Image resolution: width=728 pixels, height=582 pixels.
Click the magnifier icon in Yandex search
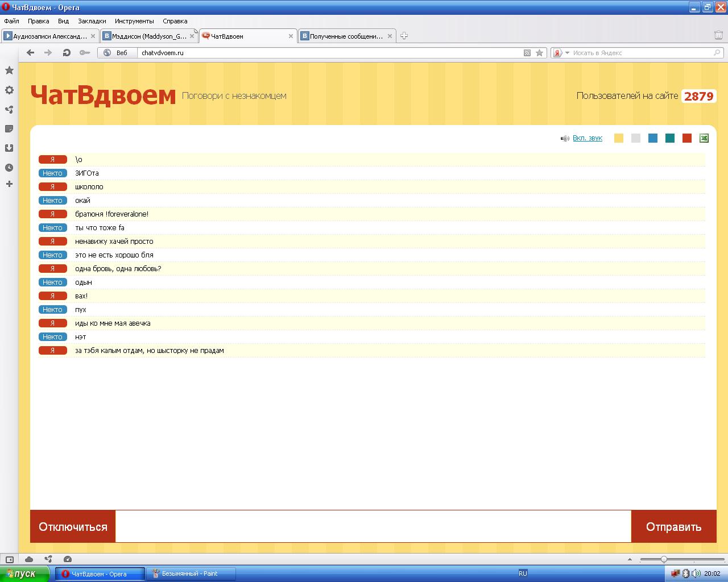[717, 53]
